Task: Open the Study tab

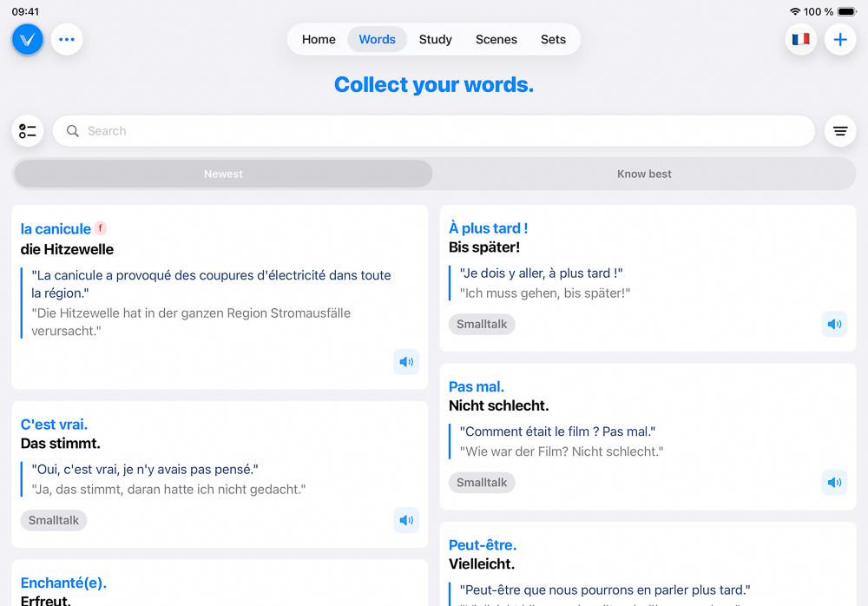Action: coord(435,39)
